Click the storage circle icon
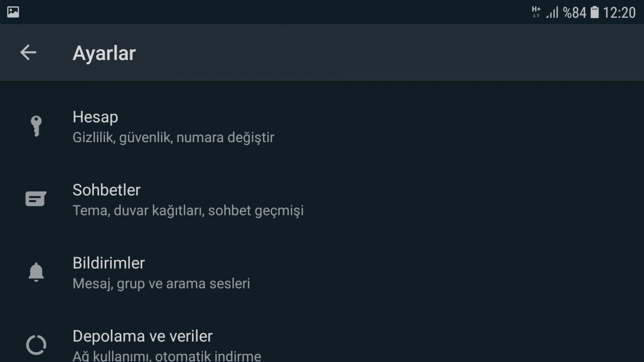Screen dimensions: 644x362 point(36,345)
